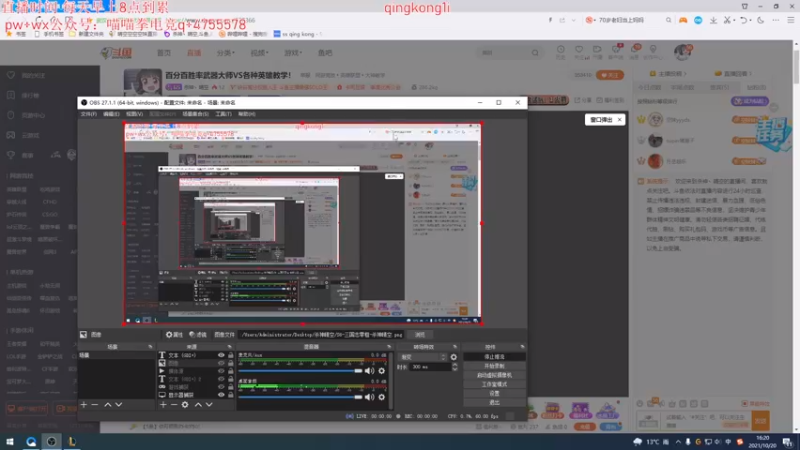This screenshot has height=450, width=800.
Task: Open the source filters (滤镜) in OBS
Action: pos(198,335)
